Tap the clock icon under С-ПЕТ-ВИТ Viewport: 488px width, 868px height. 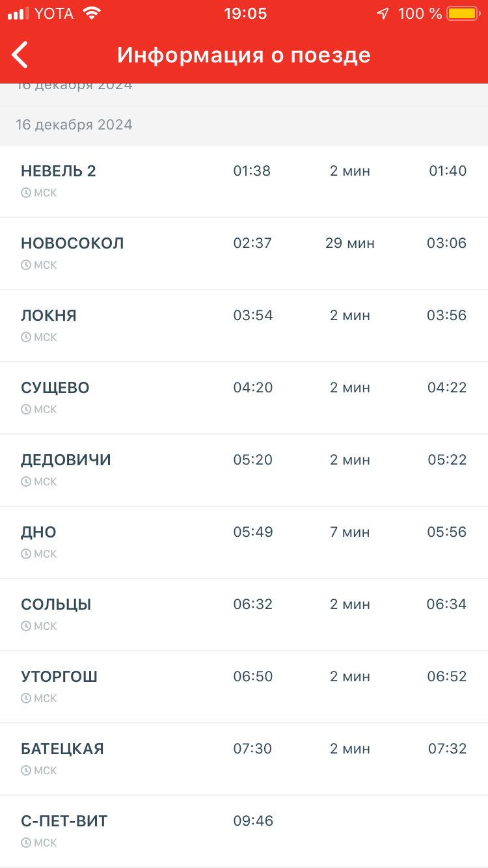[x=26, y=843]
